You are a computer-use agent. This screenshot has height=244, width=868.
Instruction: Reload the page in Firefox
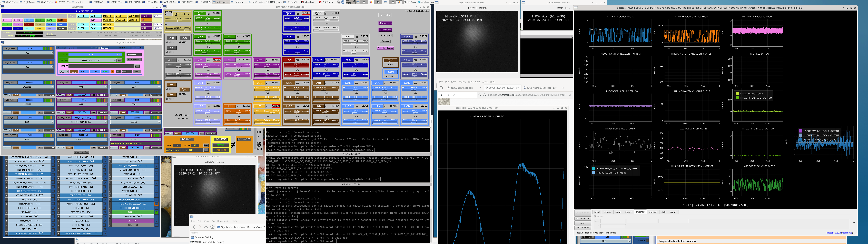(454, 95)
